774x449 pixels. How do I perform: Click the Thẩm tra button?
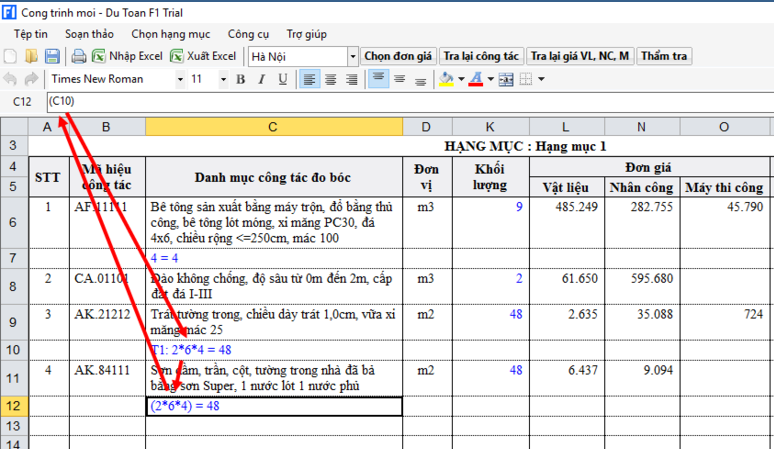[663, 56]
